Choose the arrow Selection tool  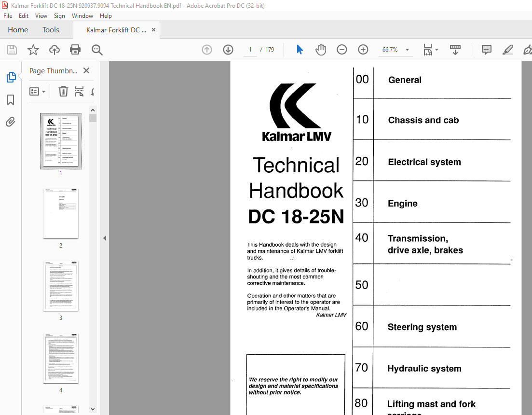[x=300, y=50]
